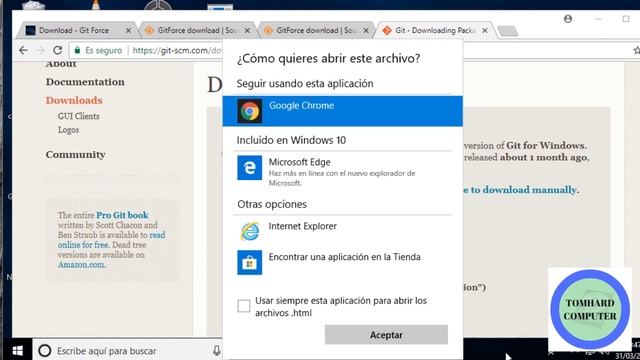Select Google Chrome in the open-with dialog
The width and height of the screenshot is (640, 360).
click(342, 111)
